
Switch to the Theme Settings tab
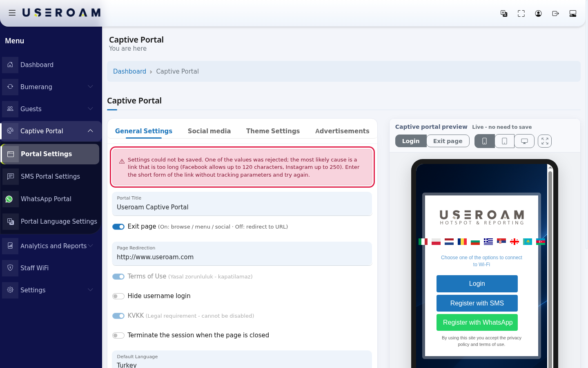(x=273, y=131)
